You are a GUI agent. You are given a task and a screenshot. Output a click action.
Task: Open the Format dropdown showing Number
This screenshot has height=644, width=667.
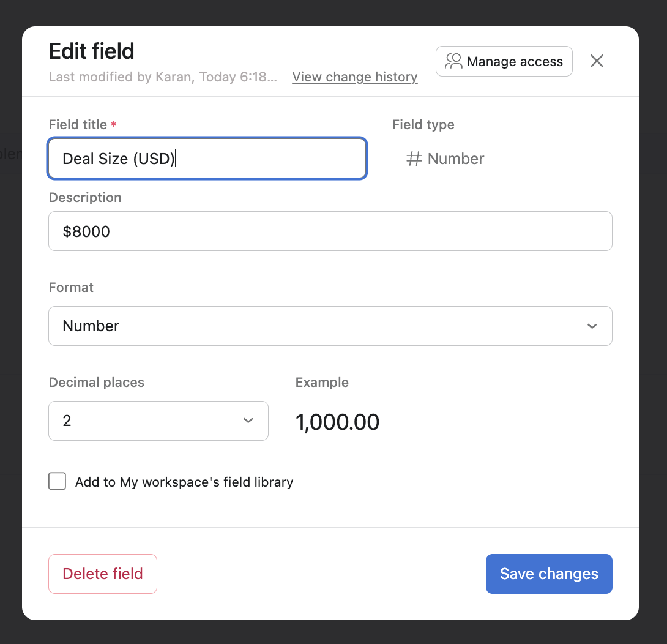pos(330,326)
